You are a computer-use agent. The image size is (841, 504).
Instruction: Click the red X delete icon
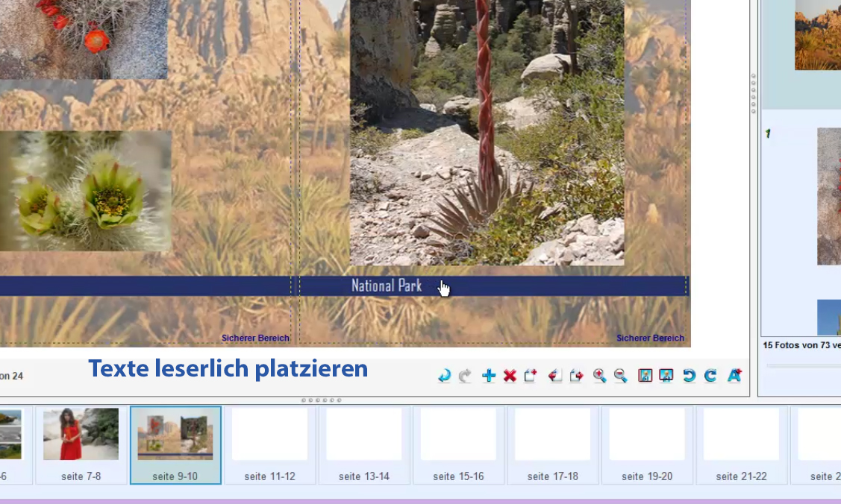click(510, 376)
